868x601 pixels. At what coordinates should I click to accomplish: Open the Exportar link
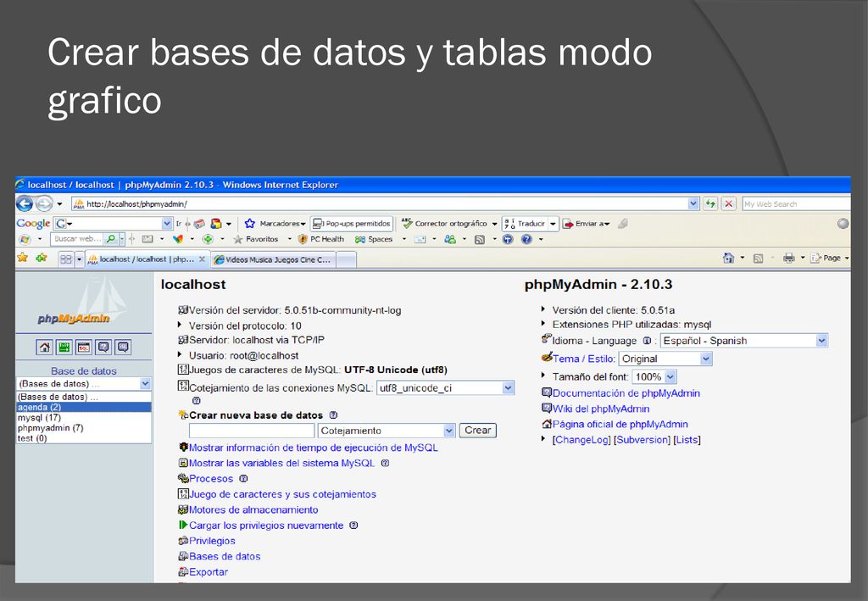[x=209, y=571]
